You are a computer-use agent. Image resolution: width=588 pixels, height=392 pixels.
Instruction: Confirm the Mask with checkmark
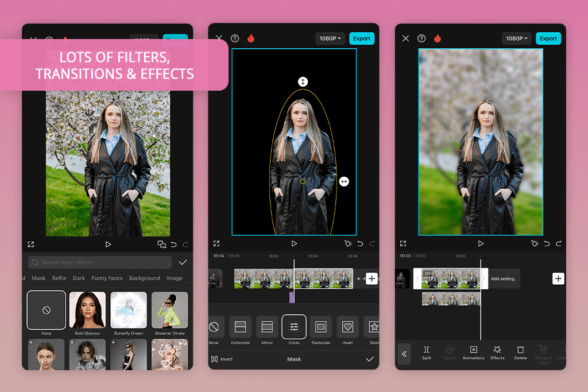point(370,359)
